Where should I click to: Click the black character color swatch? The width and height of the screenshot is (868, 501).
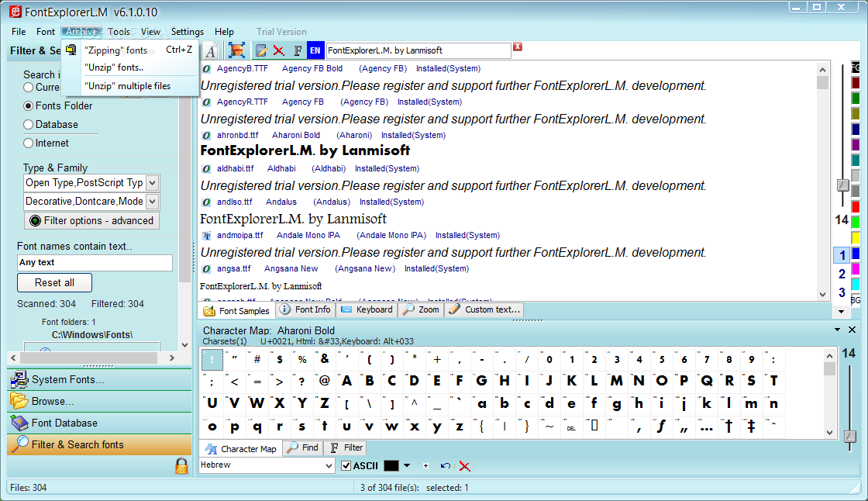click(x=391, y=465)
